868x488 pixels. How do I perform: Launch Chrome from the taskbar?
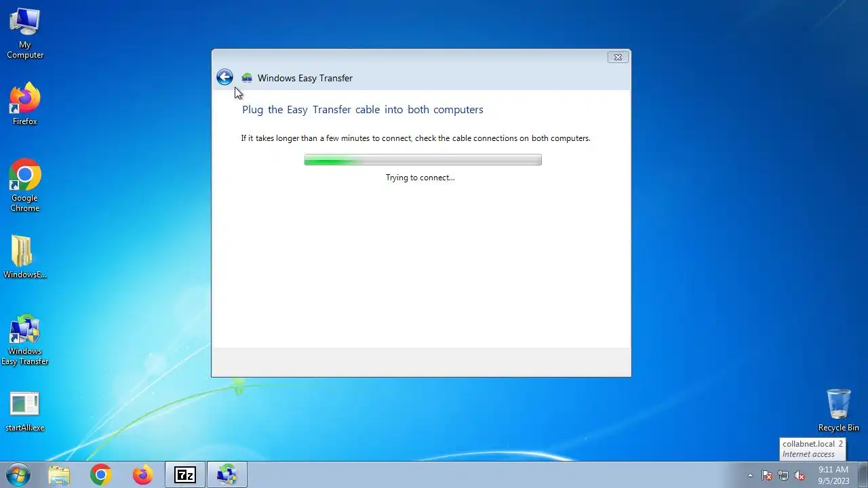101,475
